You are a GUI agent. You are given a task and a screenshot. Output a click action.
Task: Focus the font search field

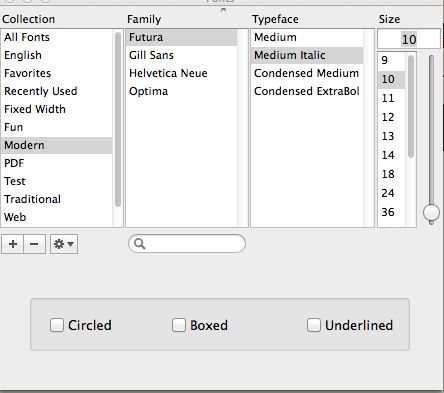187,244
